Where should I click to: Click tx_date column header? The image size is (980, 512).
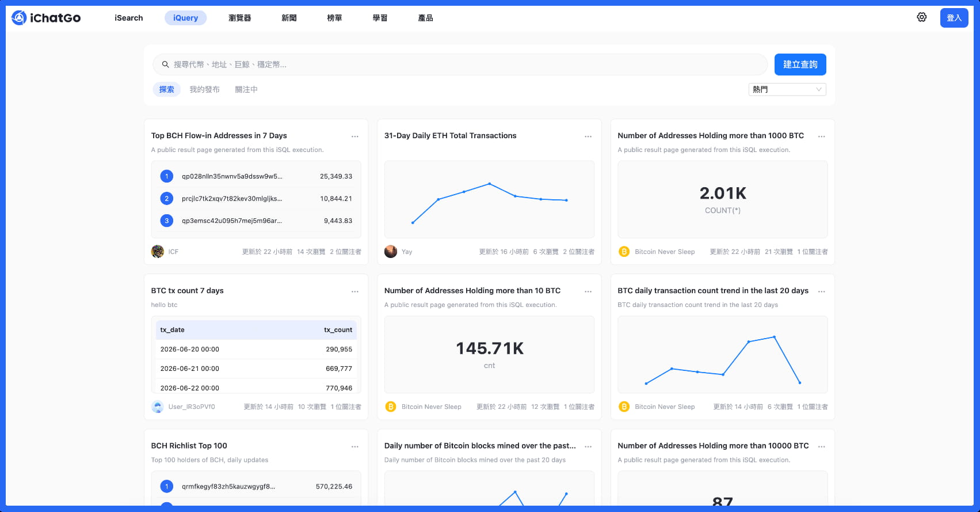pos(172,330)
